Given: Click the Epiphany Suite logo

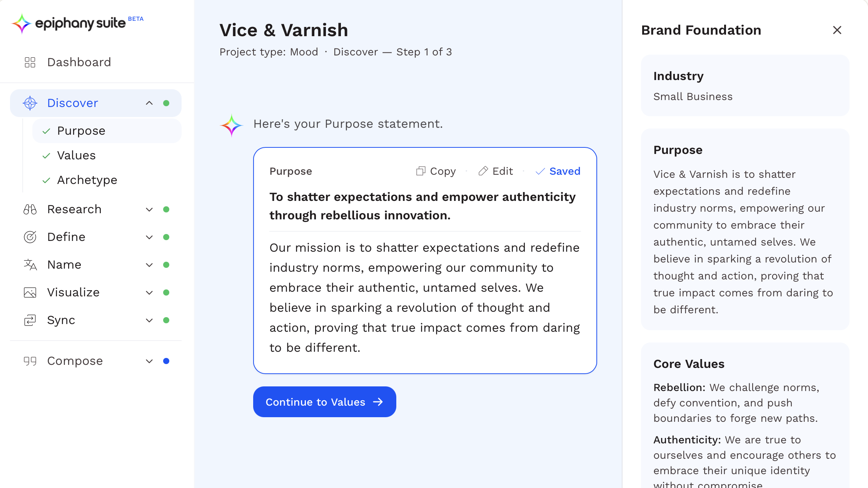Looking at the screenshot, I should pos(77,23).
